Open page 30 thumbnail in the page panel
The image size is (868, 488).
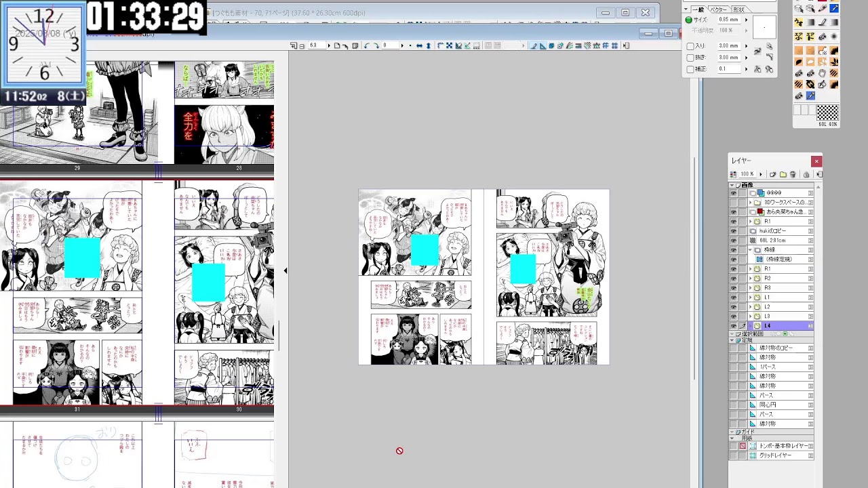point(224,293)
